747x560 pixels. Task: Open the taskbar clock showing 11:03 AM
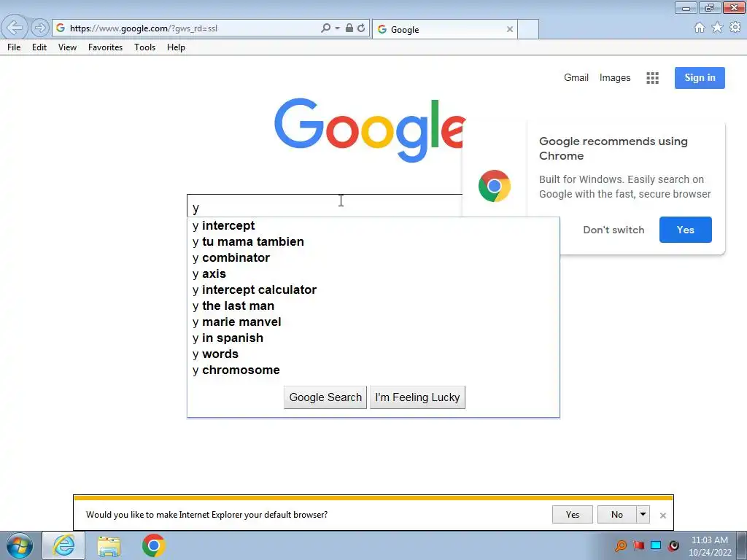(709, 545)
